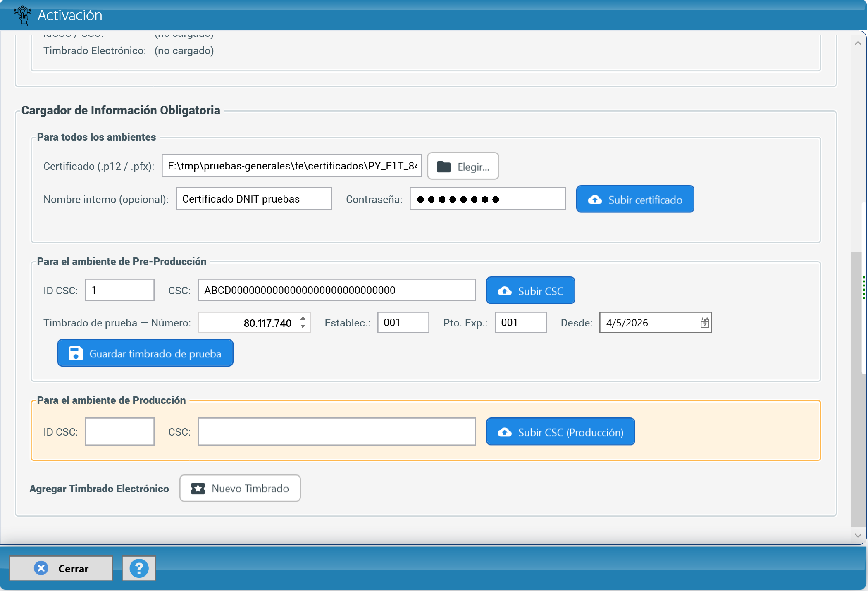Click the Timbrado Electrónico (no cargado) value
Screen dimensions: 868x591
coord(184,51)
